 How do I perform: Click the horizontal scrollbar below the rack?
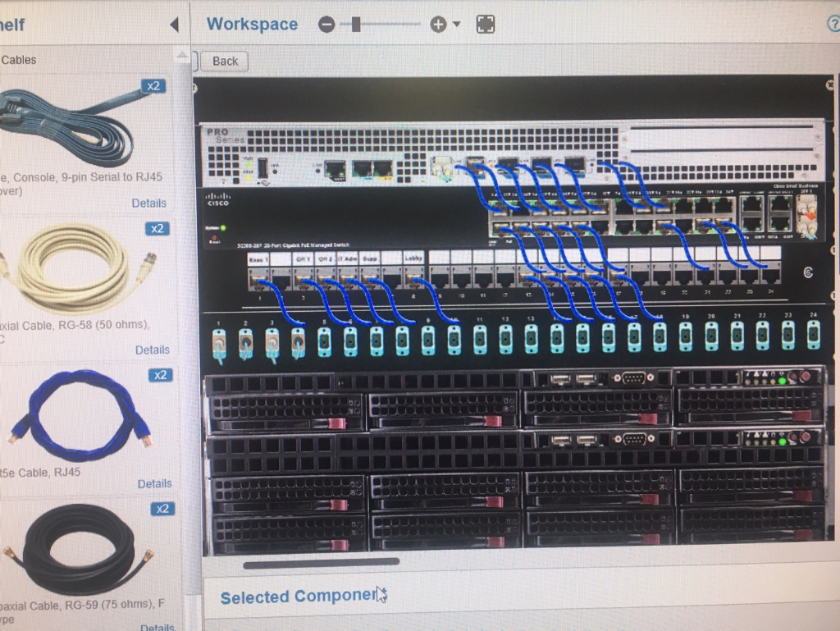322,562
